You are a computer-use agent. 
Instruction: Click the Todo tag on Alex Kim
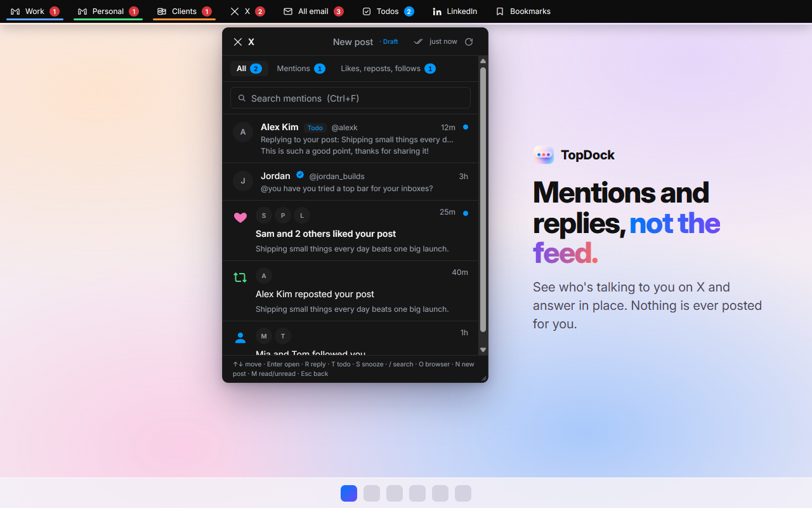coord(315,128)
